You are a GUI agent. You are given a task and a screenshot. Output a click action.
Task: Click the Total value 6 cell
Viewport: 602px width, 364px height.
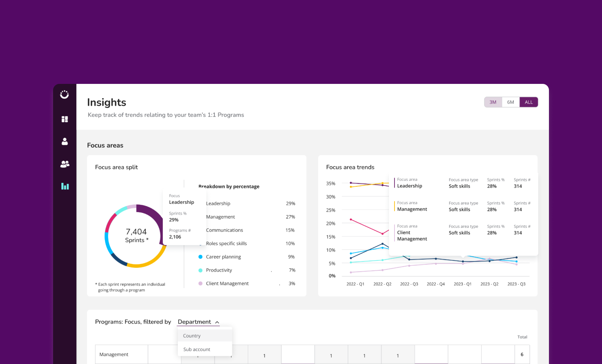pos(522,355)
